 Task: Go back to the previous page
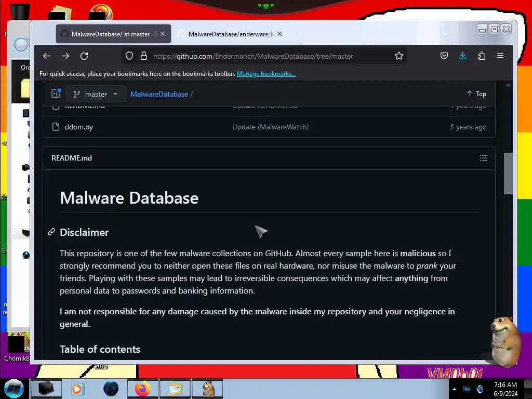click(x=47, y=56)
